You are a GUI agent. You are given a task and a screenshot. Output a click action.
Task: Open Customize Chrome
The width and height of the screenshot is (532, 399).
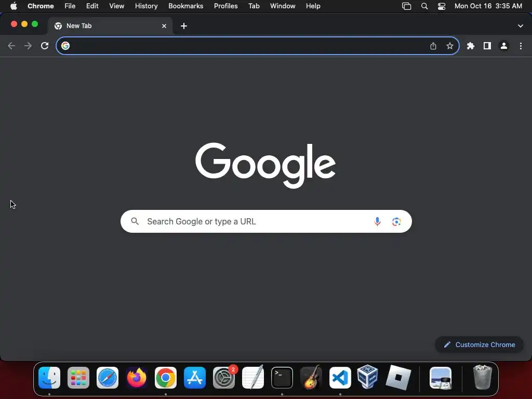click(x=479, y=345)
